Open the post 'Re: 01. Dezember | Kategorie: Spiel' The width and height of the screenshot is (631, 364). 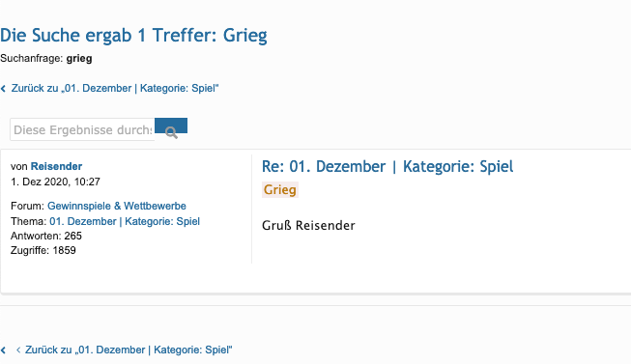coord(387,166)
